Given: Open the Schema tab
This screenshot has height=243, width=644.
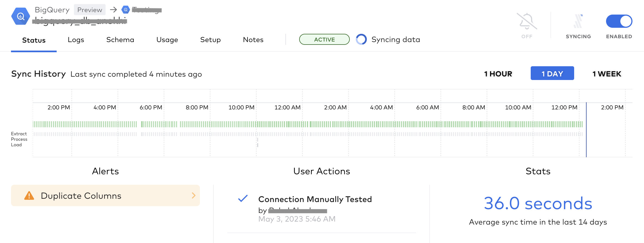Looking at the screenshot, I should [120, 40].
